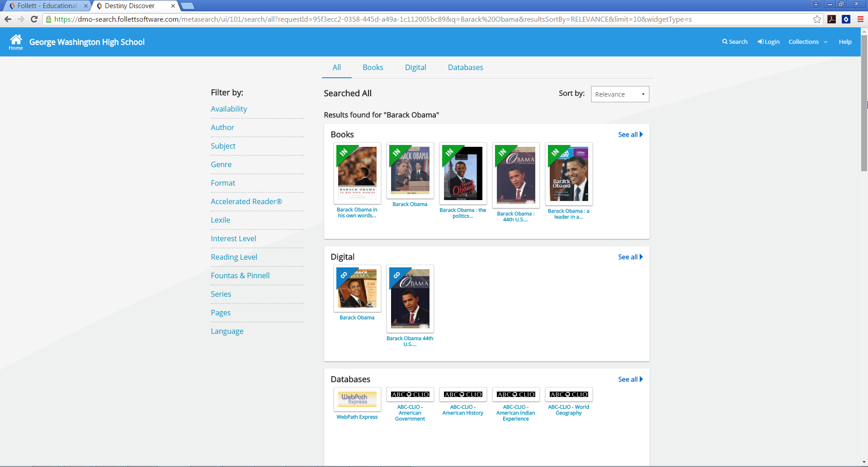Switch to the Follett - Educational browser tab
868x467 pixels.
tap(47, 6)
